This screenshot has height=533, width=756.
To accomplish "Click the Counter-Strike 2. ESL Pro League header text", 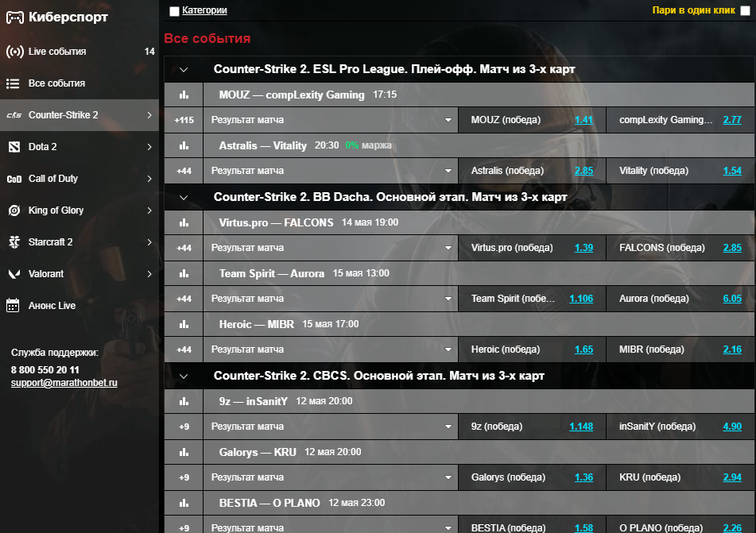I will (x=394, y=69).
